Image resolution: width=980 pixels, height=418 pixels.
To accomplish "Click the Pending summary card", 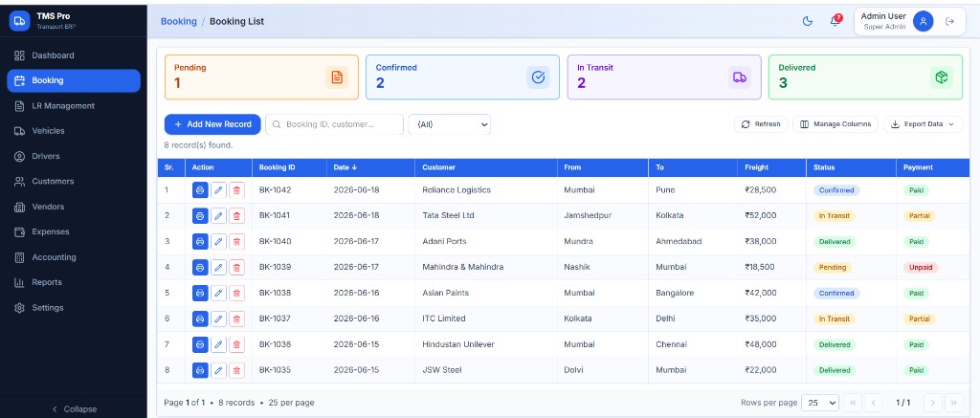I will (261, 77).
